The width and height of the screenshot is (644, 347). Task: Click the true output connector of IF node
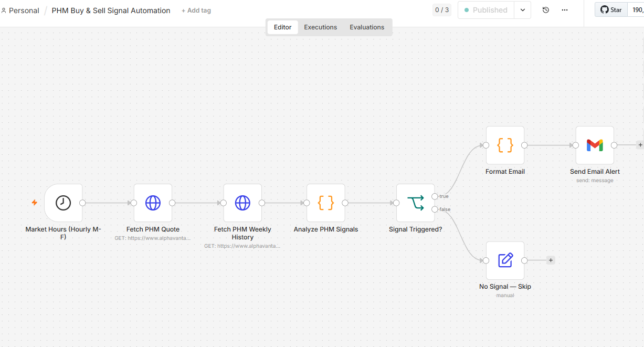435,196
